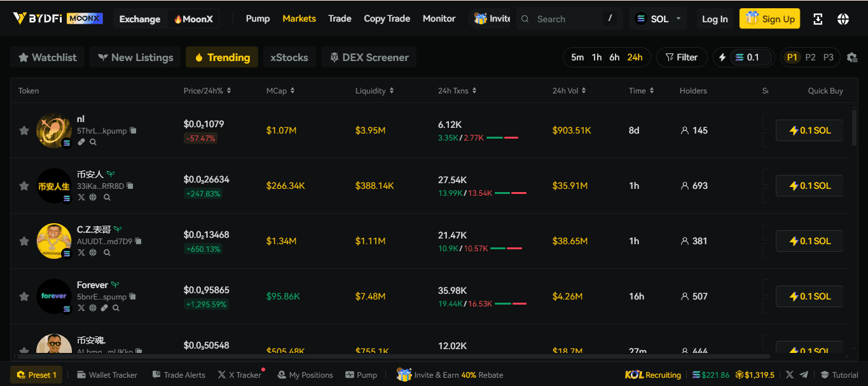Copy the nl token contract address

[133, 130]
